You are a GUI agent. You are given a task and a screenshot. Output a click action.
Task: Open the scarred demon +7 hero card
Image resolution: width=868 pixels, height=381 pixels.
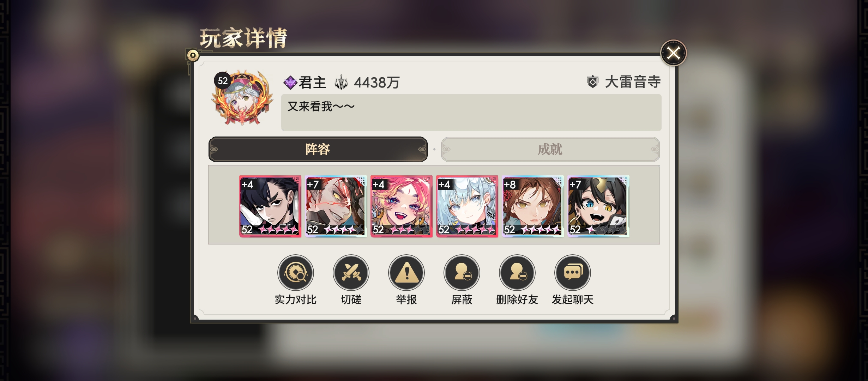coord(336,206)
